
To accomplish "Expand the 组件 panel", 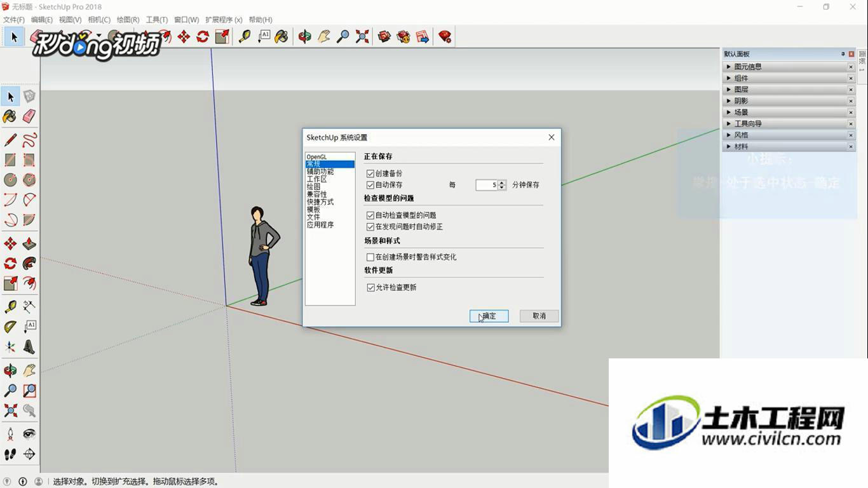I will [x=788, y=78].
